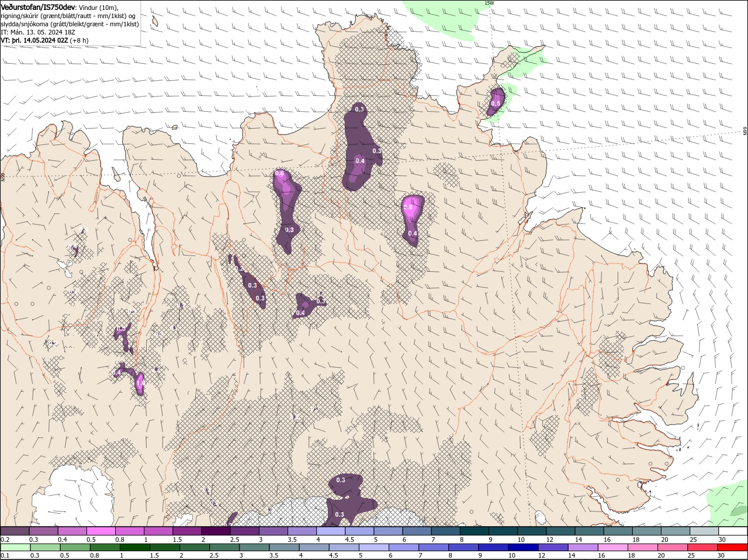748x560 pixels.
Task: Click the '18' label in lower legend row
Action: [632, 555]
